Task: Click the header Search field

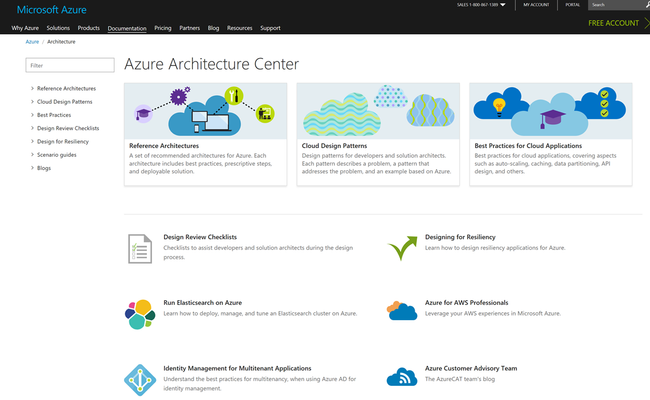Action: pos(616,5)
